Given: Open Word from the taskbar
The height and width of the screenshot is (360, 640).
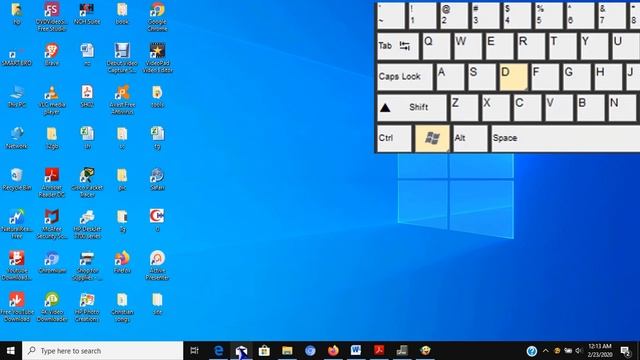Looking at the screenshot, I should pos(356,351).
